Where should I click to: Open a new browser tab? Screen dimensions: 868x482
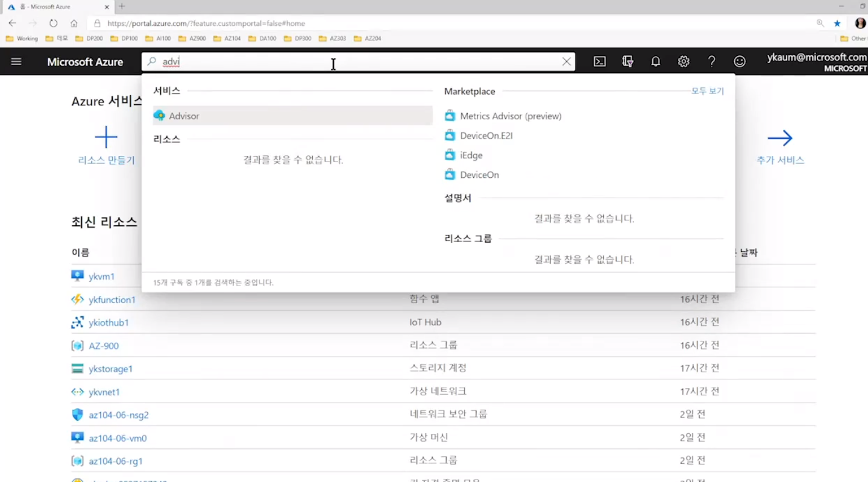[122, 7]
